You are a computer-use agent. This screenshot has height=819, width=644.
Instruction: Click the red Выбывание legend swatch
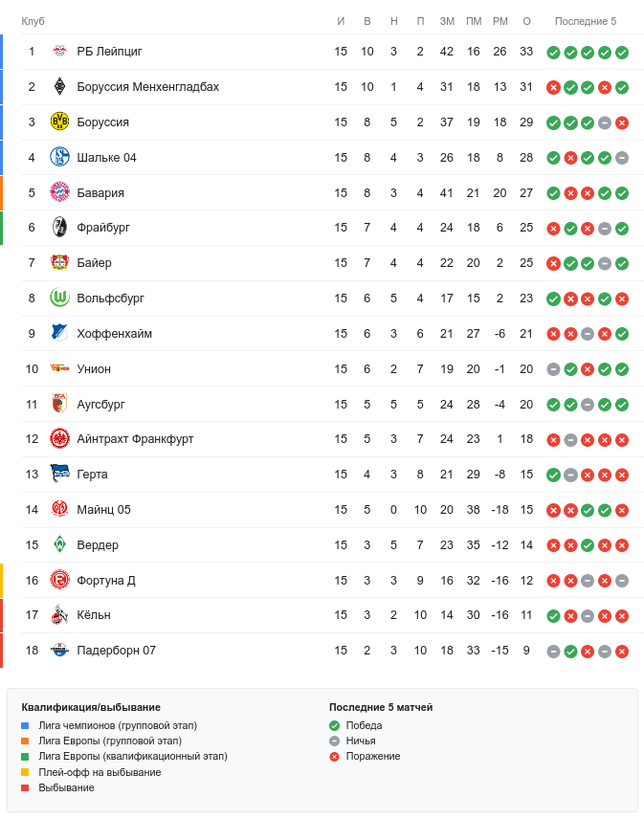[x=26, y=787]
